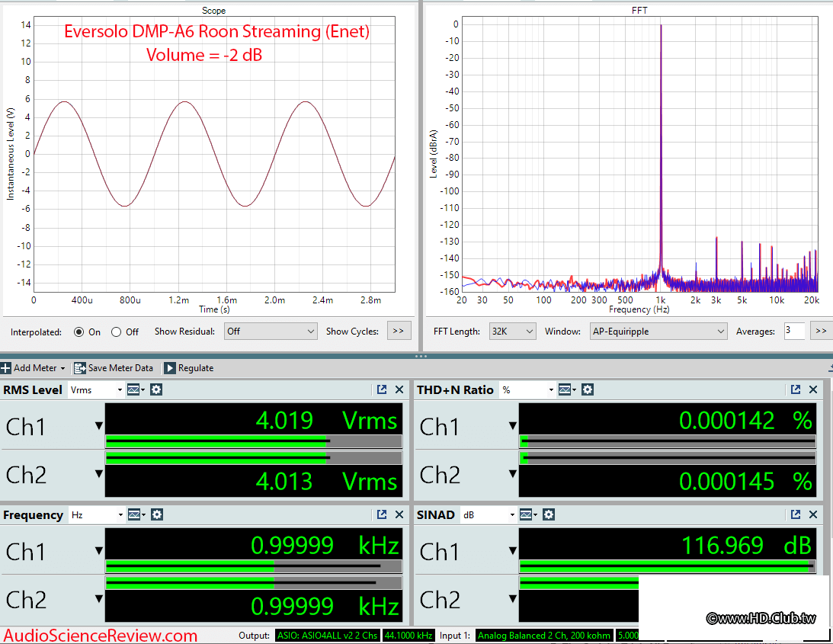Open settings gear in Frequency meter
833x644 pixels.
pos(157,514)
